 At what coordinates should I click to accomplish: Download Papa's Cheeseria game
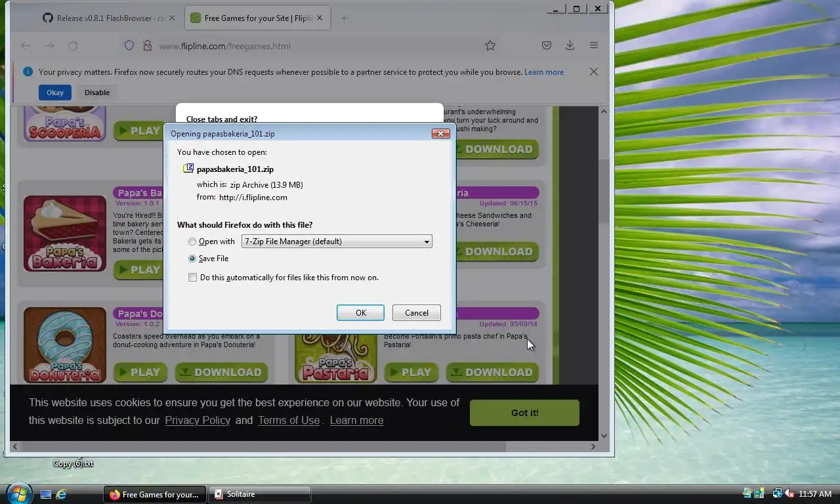coord(496,251)
